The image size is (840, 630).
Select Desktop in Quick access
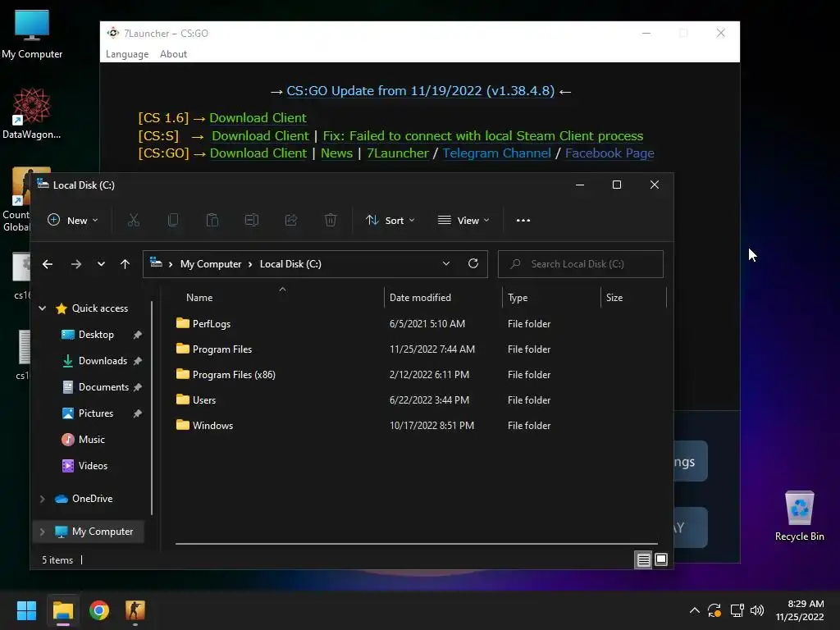coord(96,335)
